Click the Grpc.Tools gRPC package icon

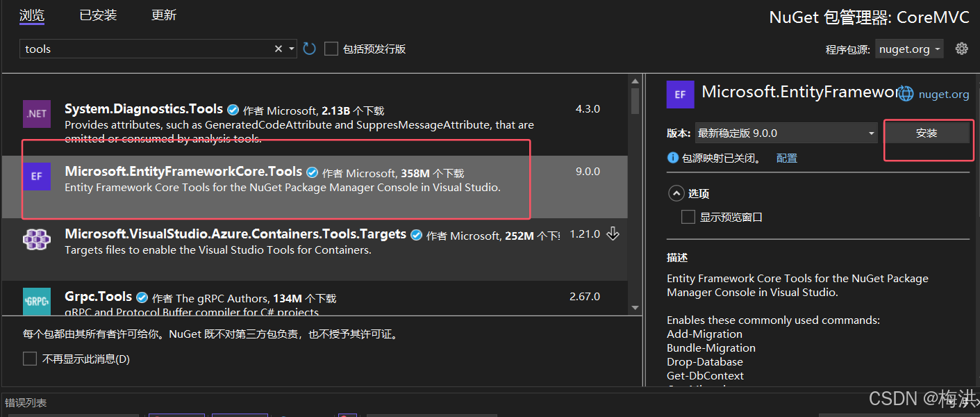(x=37, y=301)
